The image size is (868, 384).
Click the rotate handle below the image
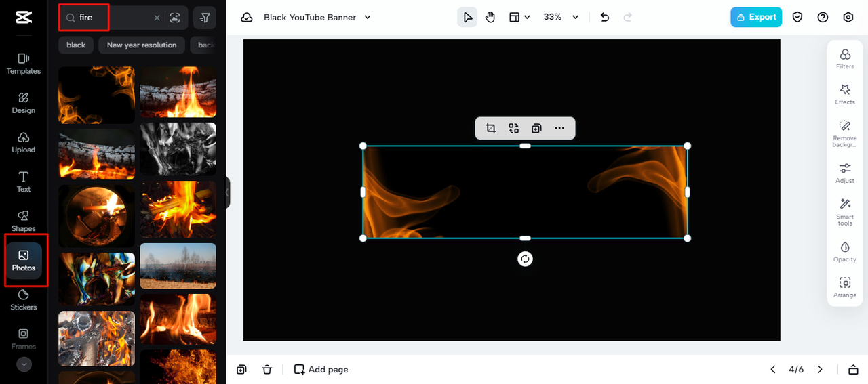(525, 259)
